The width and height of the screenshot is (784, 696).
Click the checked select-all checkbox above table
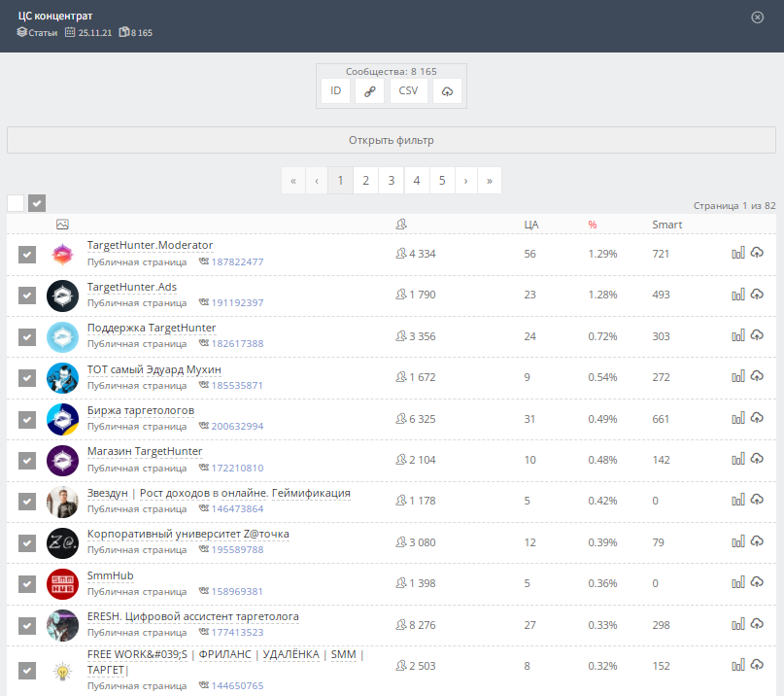37,203
